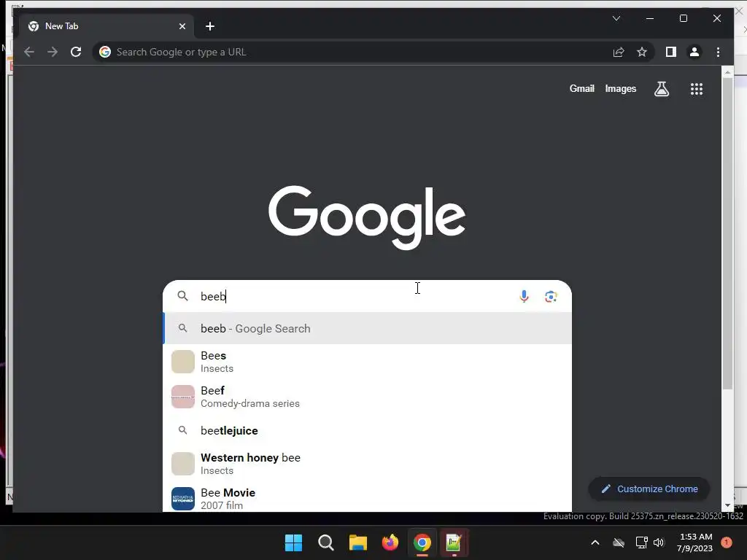
Task: Launch Firefox from the taskbar
Action: tap(390, 542)
